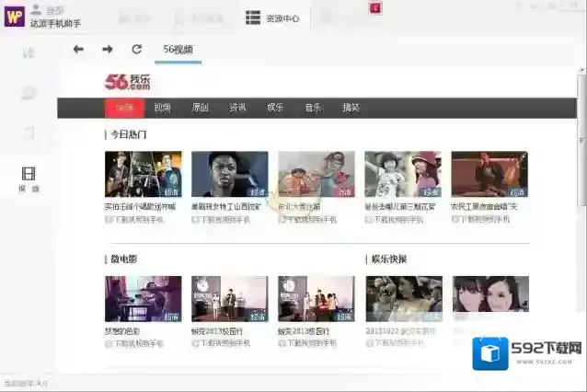The height and width of the screenshot is (392, 587).
Task: Switch to the 资源中心 tab
Action: point(273,17)
